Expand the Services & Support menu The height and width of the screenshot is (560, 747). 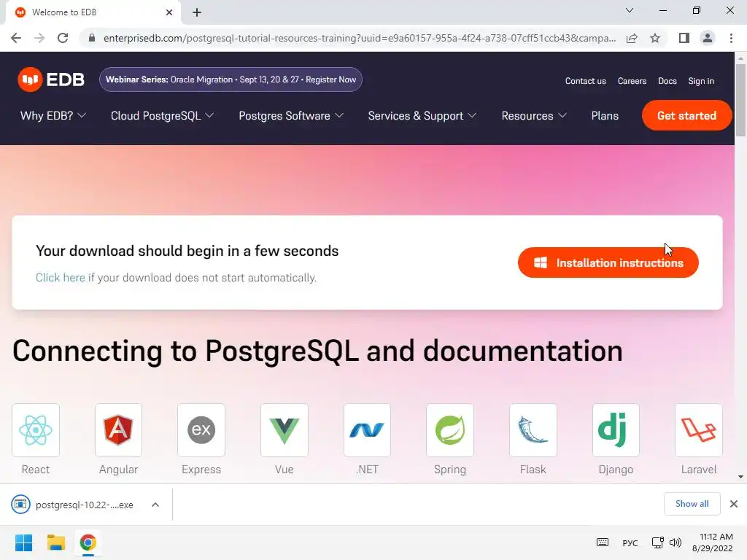click(422, 116)
